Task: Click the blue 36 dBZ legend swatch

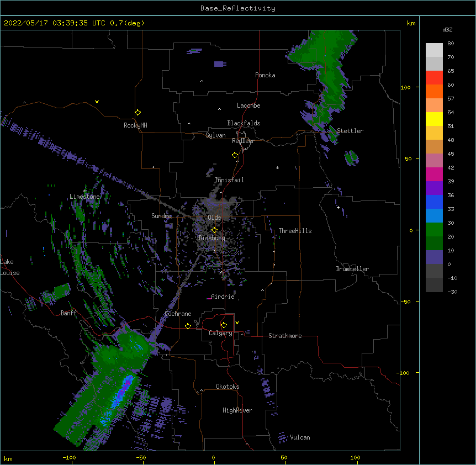Action: point(434,202)
